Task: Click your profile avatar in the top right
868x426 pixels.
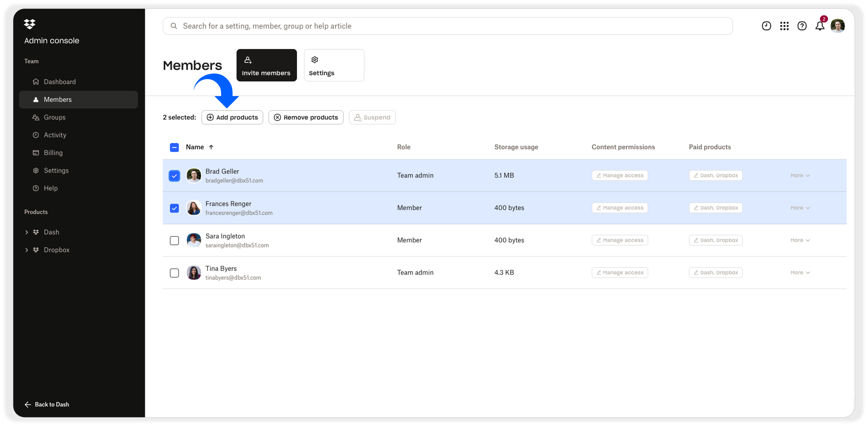Action: pyautogui.click(x=838, y=26)
